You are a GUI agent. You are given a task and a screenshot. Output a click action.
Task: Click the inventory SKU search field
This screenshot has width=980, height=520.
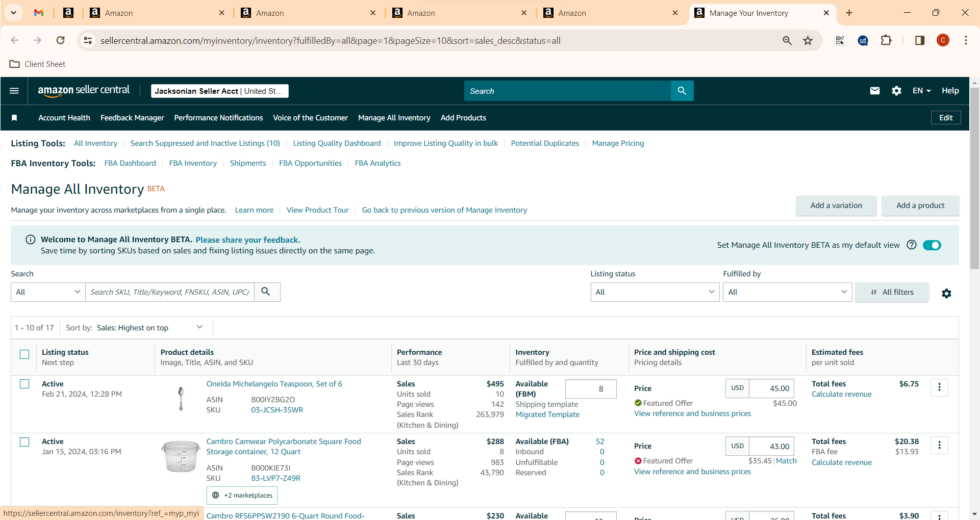point(170,292)
